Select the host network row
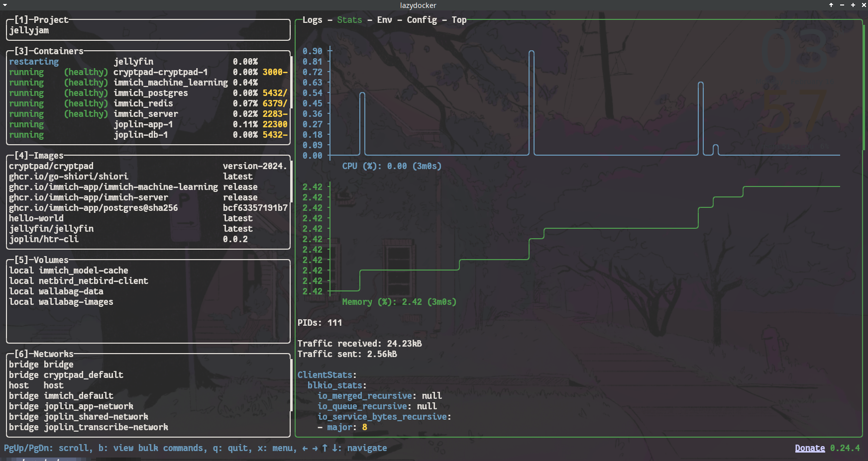 tap(148, 385)
